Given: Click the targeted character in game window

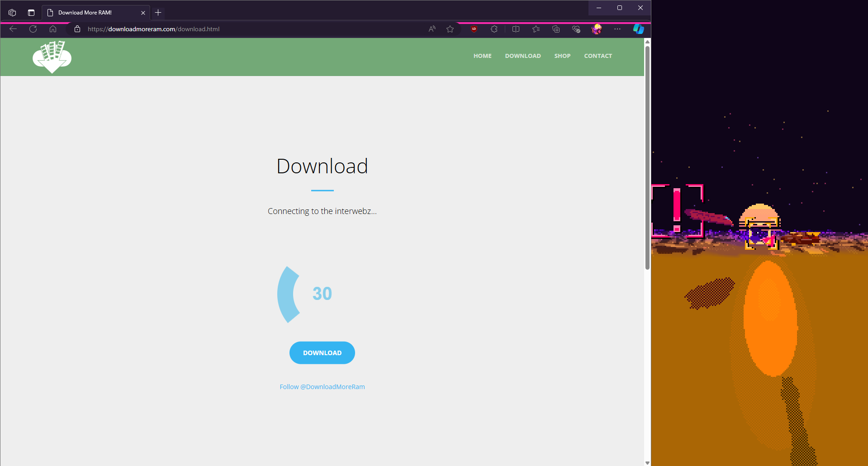Looking at the screenshot, I should click(x=762, y=234).
